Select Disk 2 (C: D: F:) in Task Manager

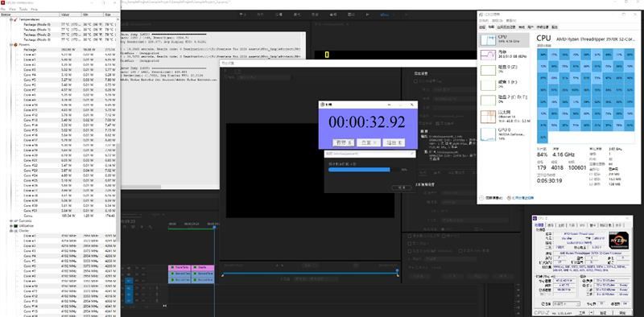tap(504, 101)
